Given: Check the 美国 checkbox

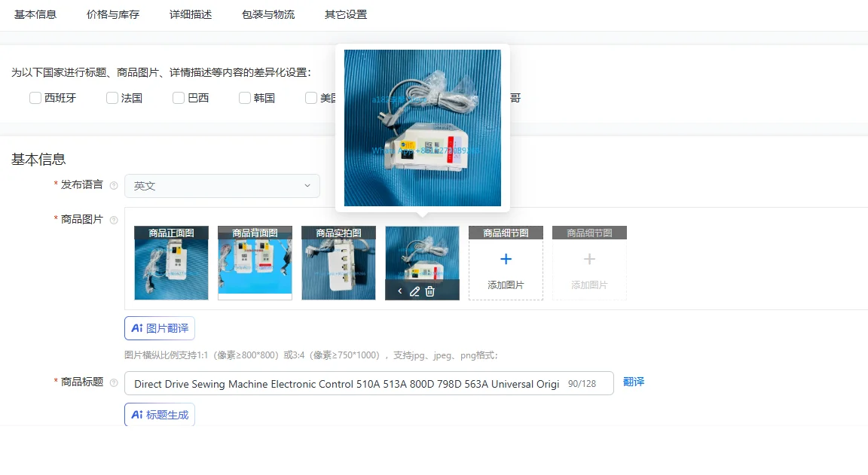Looking at the screenshot, I should coord(311,98).
